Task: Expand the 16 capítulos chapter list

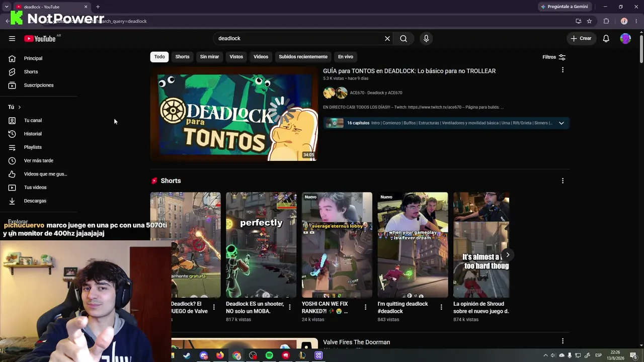Action: [561, 123]
